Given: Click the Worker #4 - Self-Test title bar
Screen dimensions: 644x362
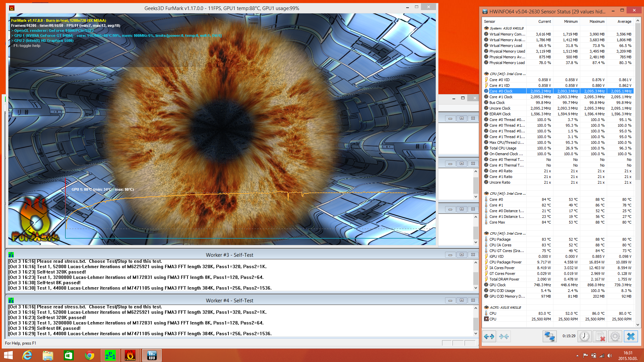Looking at the screenshot, I should pyautogui.click(x=229, y=301).
